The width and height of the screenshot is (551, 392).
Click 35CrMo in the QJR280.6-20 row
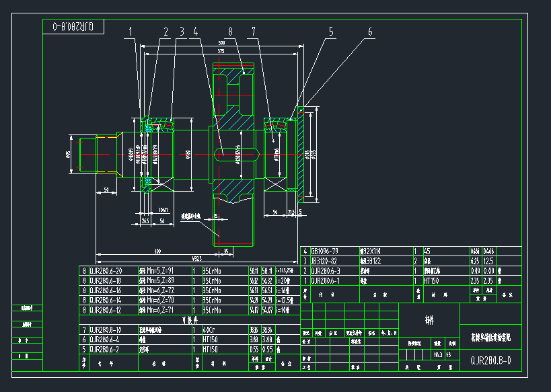(212, 271)
